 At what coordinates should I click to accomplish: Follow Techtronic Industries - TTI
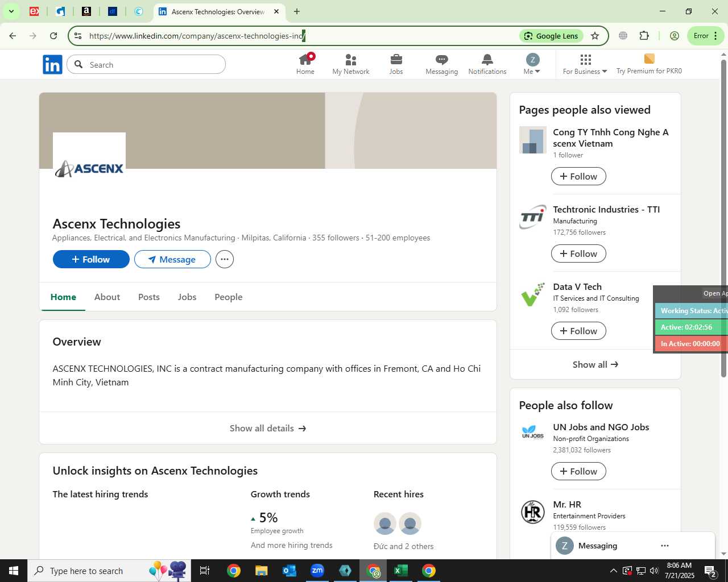(x=578, y=253)
